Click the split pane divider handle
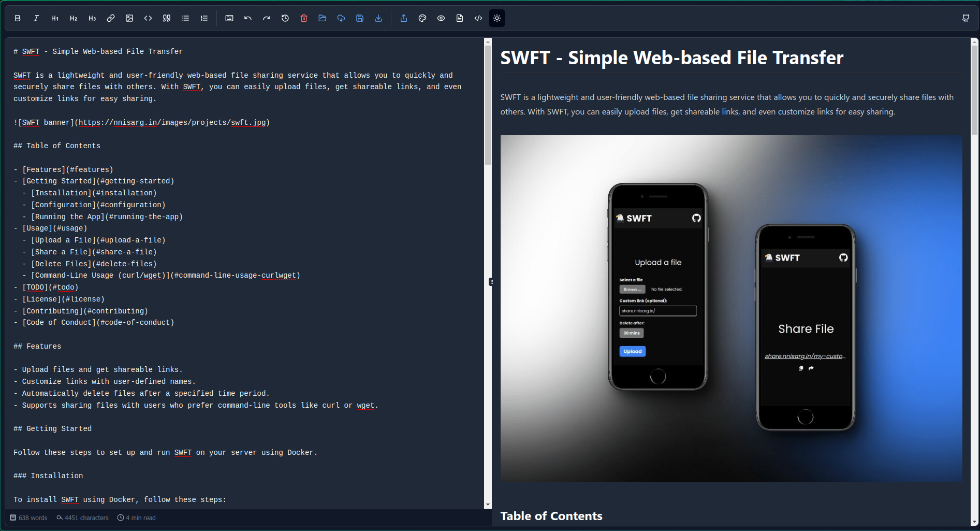This screenshot has width=980, height=531. [491, 282]
